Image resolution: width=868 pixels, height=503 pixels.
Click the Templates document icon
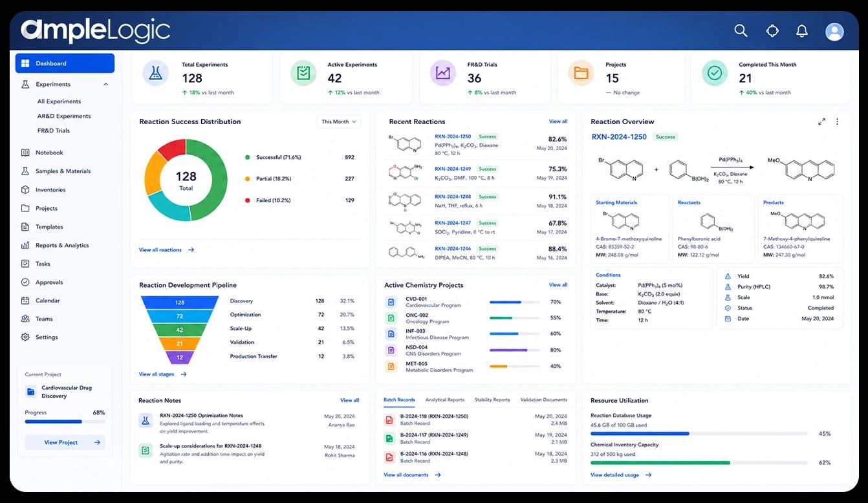coord(25,227)
